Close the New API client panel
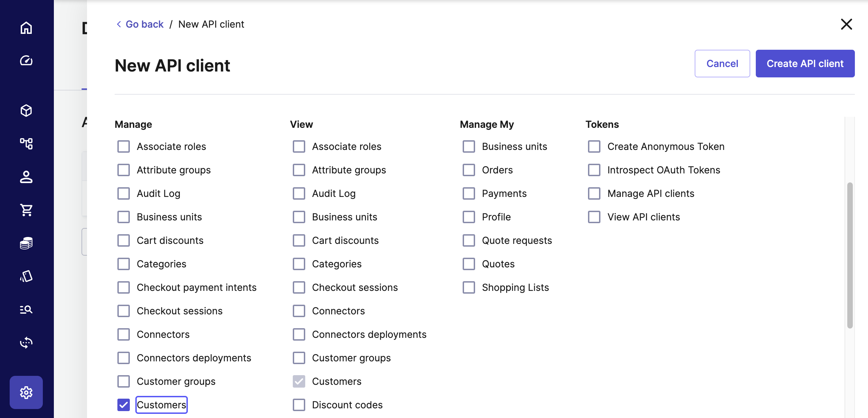The image size is (868, 418). [x=847, y=24]
